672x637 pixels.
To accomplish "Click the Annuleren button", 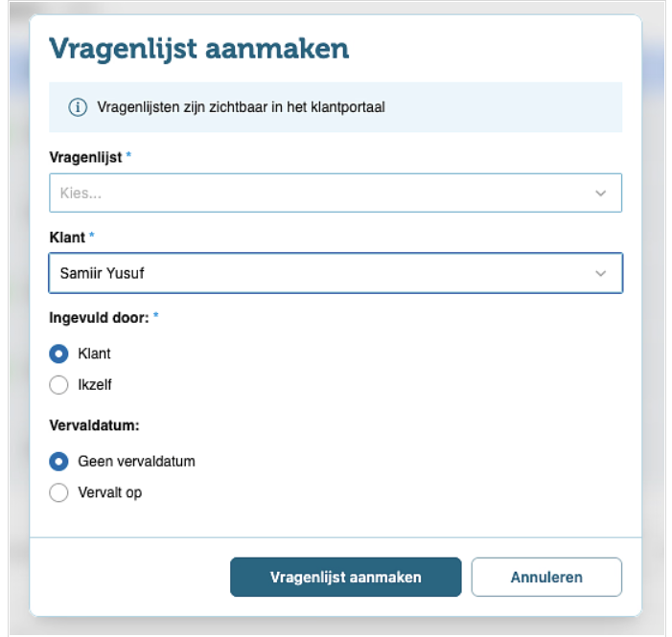I will [x=546, y=577].
